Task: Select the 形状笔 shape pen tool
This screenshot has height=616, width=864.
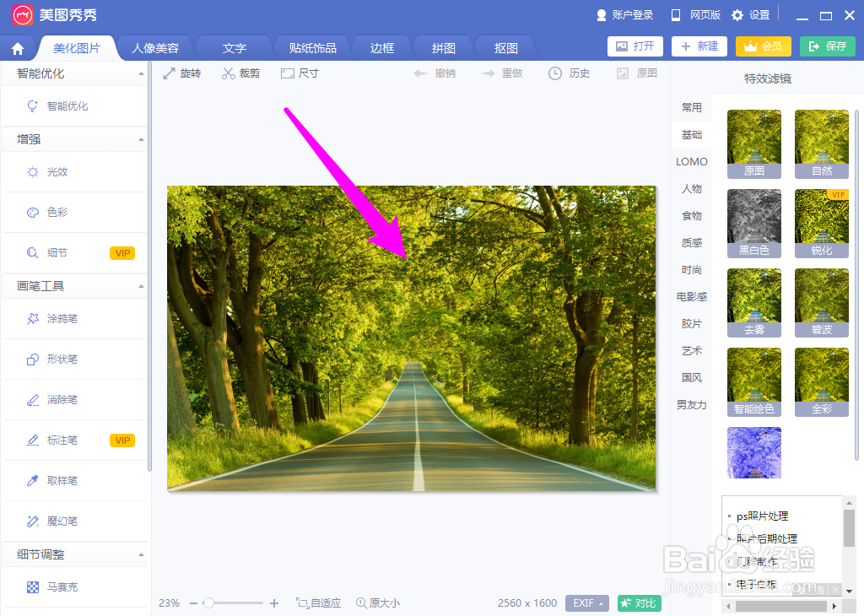Action: coord(63,359)
